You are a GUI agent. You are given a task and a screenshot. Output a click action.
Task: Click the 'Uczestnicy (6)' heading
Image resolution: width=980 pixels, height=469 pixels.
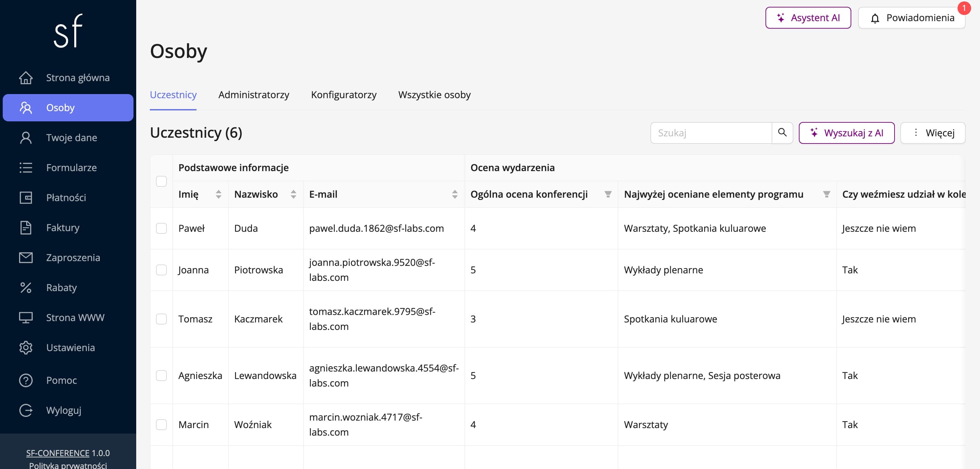[196, 133]
